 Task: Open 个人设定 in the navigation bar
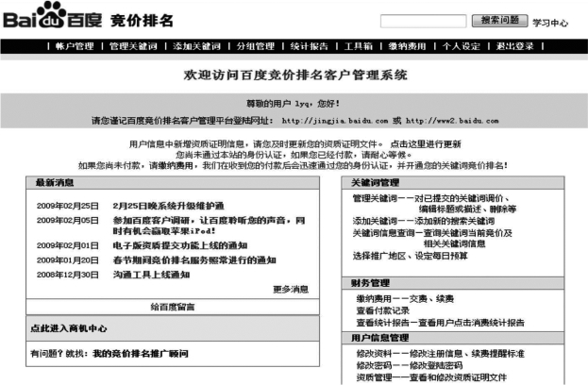click(462, 46)
